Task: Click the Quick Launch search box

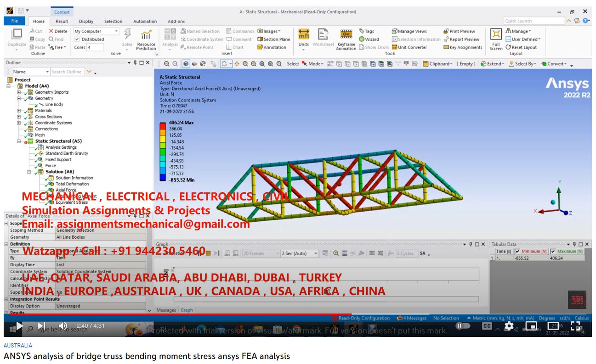Action: (534, 21)
